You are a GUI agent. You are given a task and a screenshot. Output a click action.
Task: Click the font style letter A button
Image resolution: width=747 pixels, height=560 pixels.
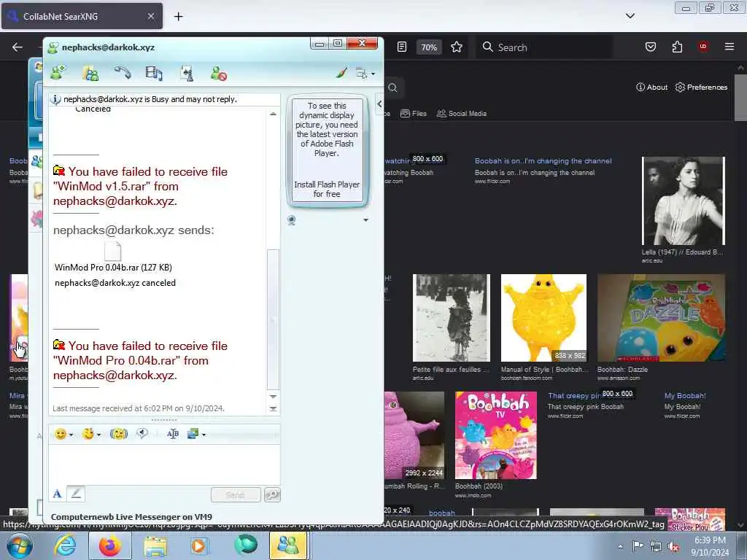pyautogui.click(x=57, y=494)
